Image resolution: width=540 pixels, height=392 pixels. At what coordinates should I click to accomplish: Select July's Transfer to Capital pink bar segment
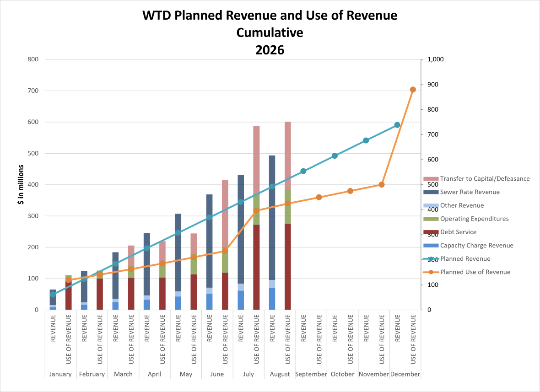(256, 160)
